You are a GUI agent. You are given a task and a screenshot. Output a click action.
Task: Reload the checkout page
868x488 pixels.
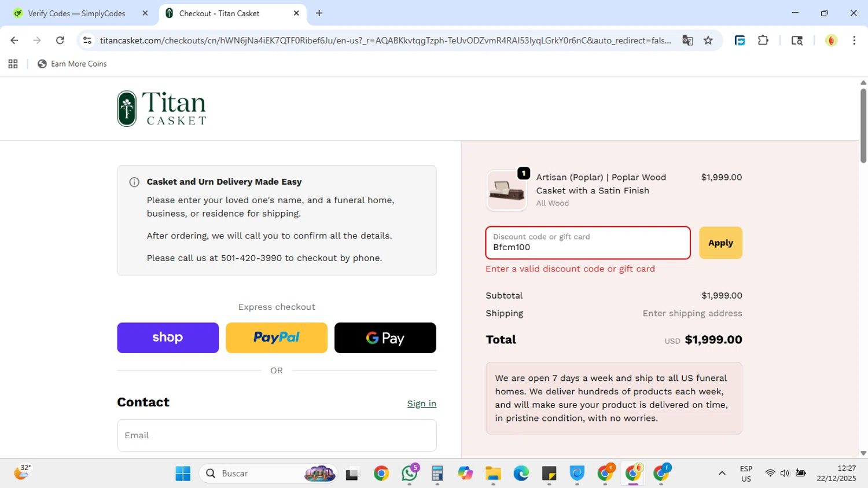[x=60, y=41]
